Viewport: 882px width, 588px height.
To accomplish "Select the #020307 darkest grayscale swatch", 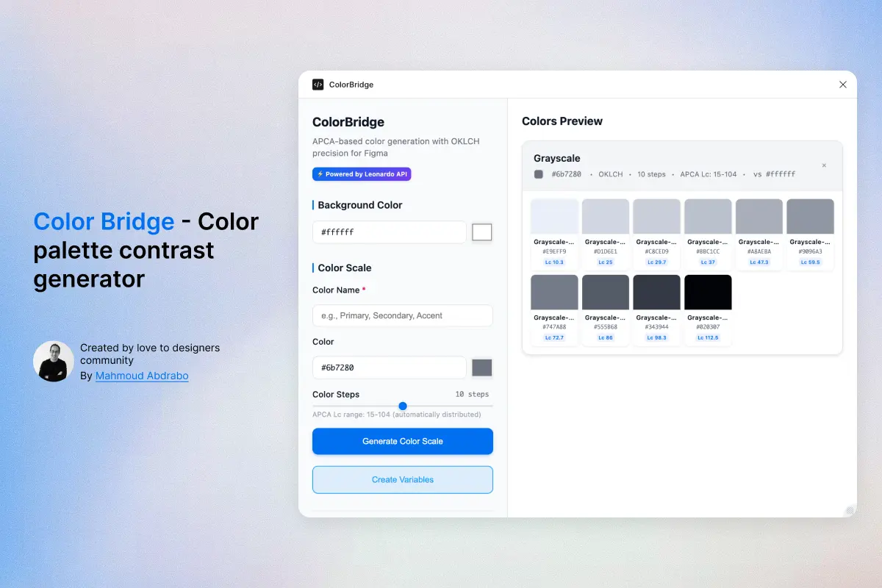I will 708,293.
